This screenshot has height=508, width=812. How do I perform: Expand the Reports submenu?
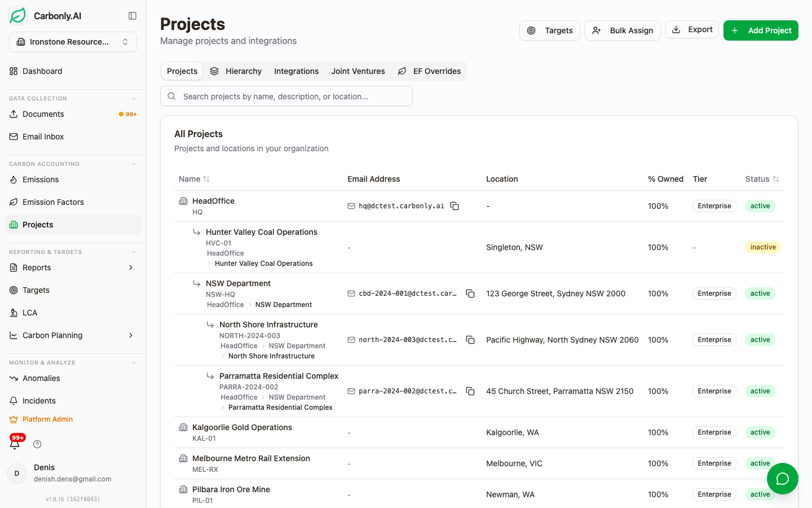(x=131, y=268)
